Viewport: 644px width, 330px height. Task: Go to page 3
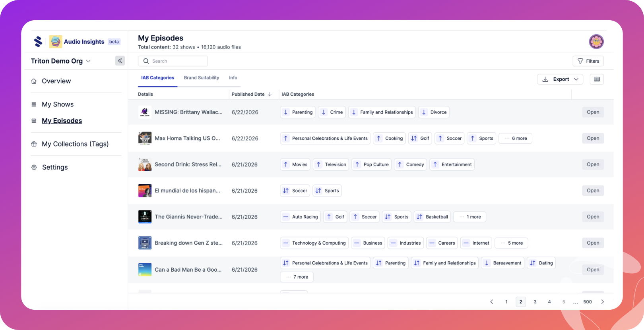tap(535, 302)
